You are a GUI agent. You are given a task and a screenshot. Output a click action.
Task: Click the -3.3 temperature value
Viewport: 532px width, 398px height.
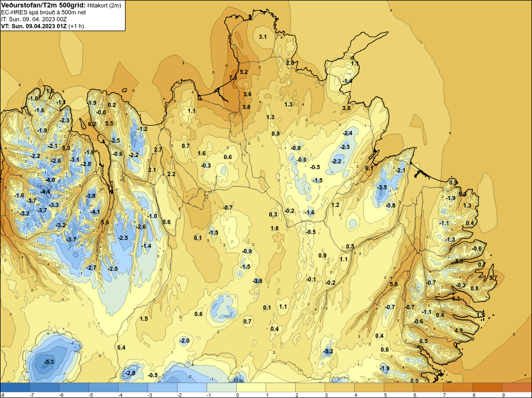coord(54,205)
